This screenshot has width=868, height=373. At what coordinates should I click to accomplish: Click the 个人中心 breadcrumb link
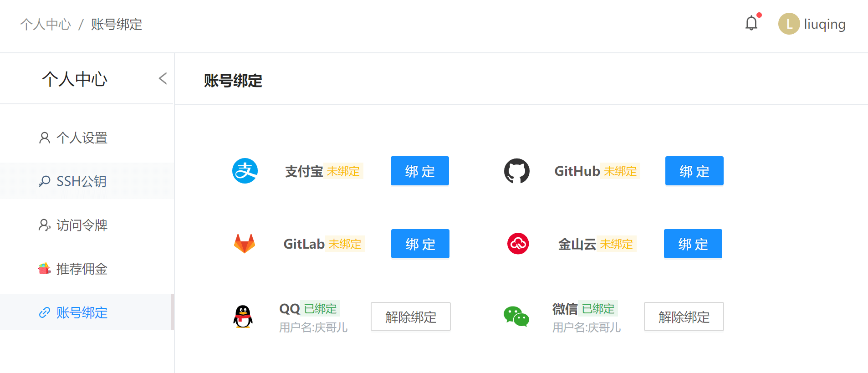(46, 24)
